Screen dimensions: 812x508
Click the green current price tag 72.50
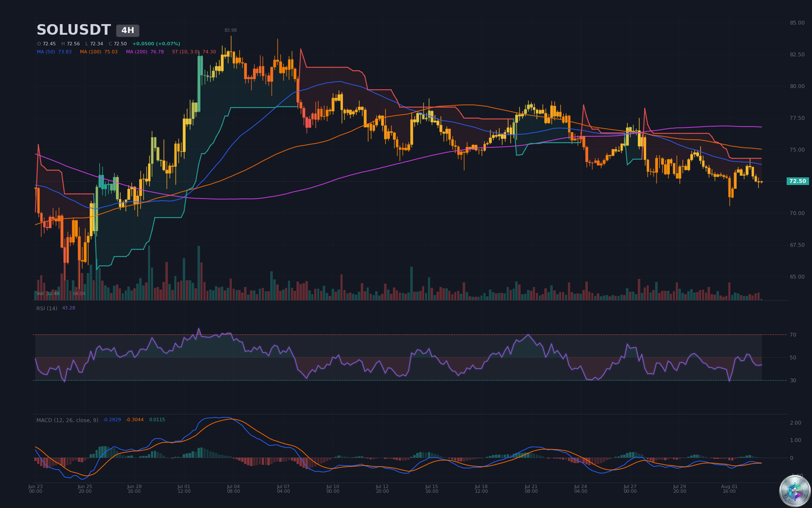tap(797, 181)
